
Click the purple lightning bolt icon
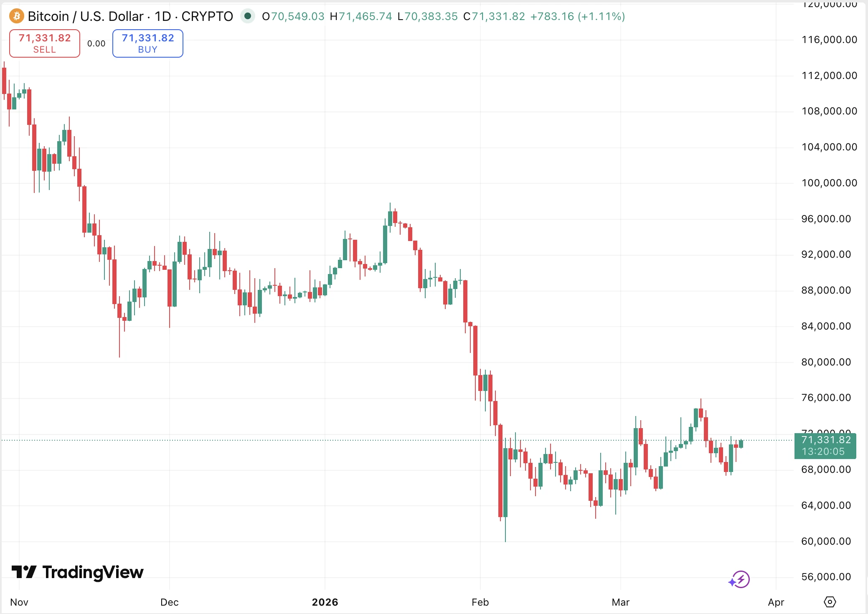click(x=740, y=580)
